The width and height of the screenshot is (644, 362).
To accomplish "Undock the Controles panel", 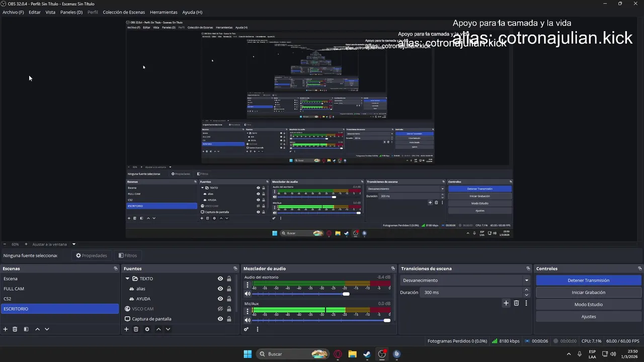I will [x=640, y=268].
